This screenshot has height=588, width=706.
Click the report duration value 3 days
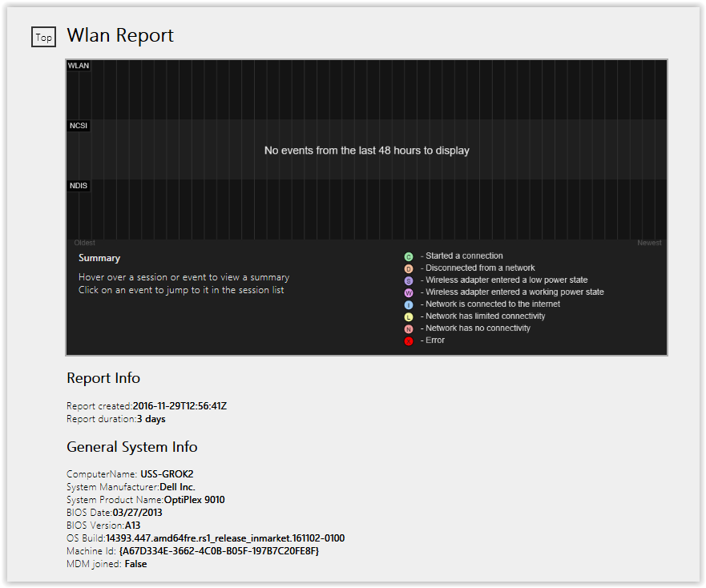[x=151, y=419]
